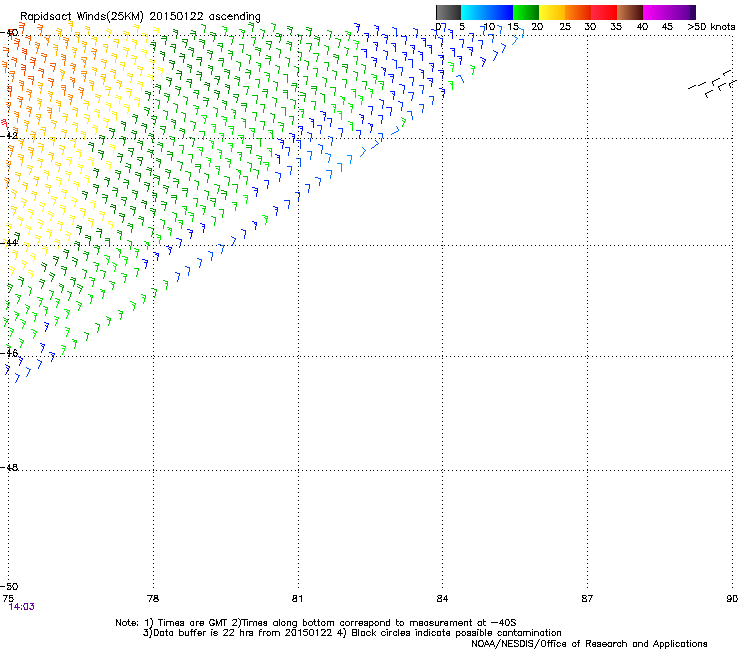Select the -44 latitude axis label

[9, 243]
